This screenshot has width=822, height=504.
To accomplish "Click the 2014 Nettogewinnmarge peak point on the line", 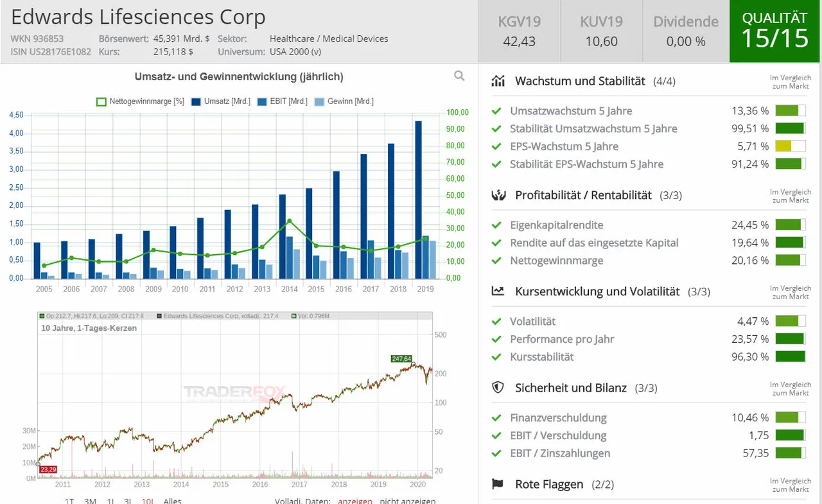I will click(289, 221).
